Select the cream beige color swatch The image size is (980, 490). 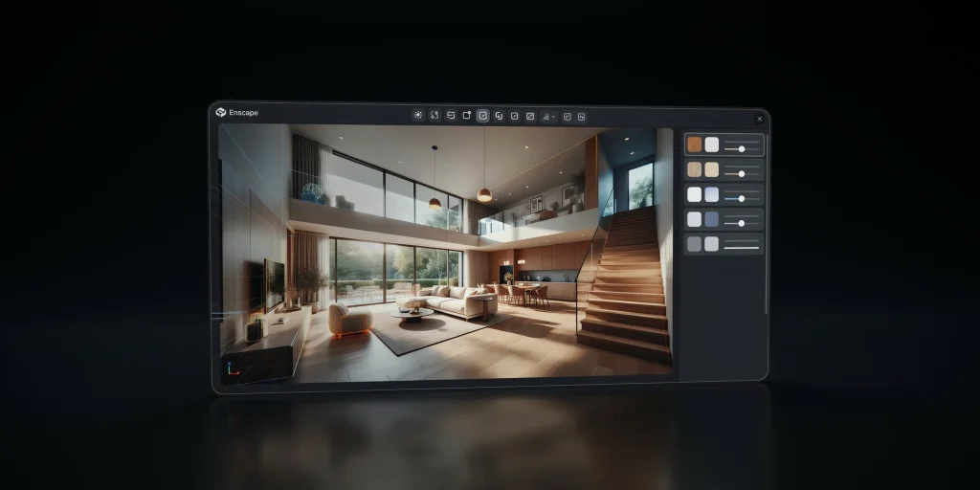[712, 169]
